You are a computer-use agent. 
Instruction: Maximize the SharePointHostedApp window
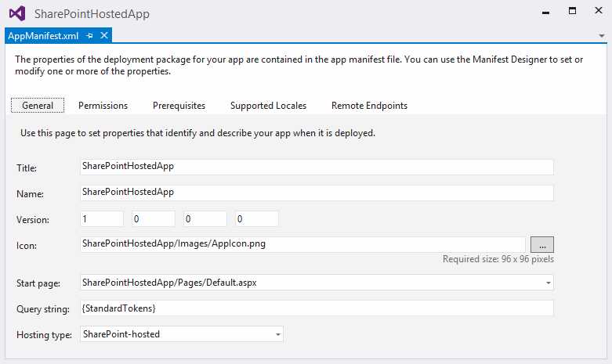point(572,11)
